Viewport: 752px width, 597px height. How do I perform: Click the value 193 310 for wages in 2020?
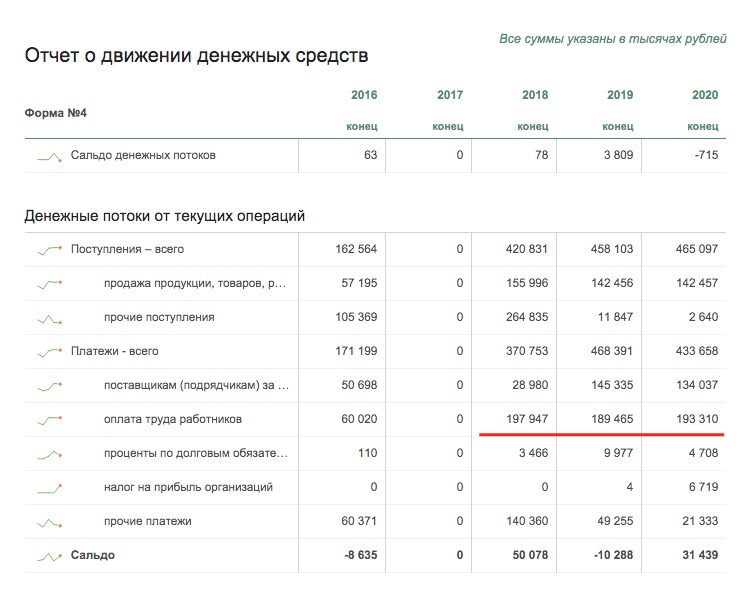697,420
